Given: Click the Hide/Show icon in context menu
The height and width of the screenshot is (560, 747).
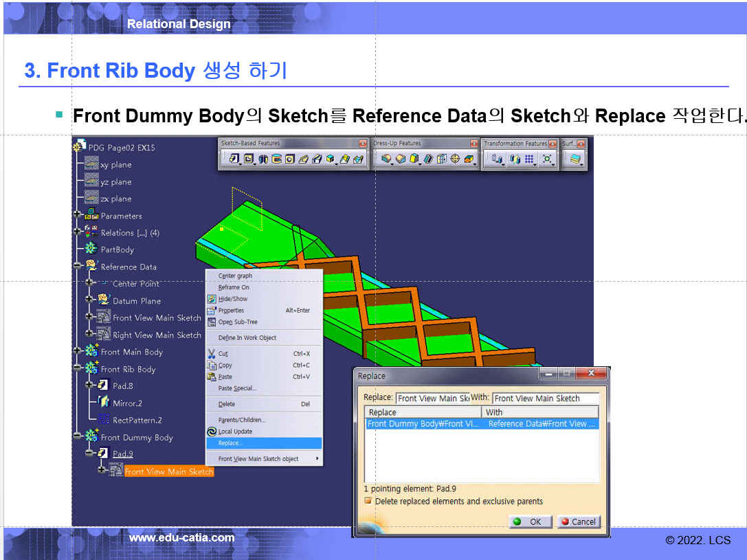Looking at the screenshot, I should tap(212, 299).
